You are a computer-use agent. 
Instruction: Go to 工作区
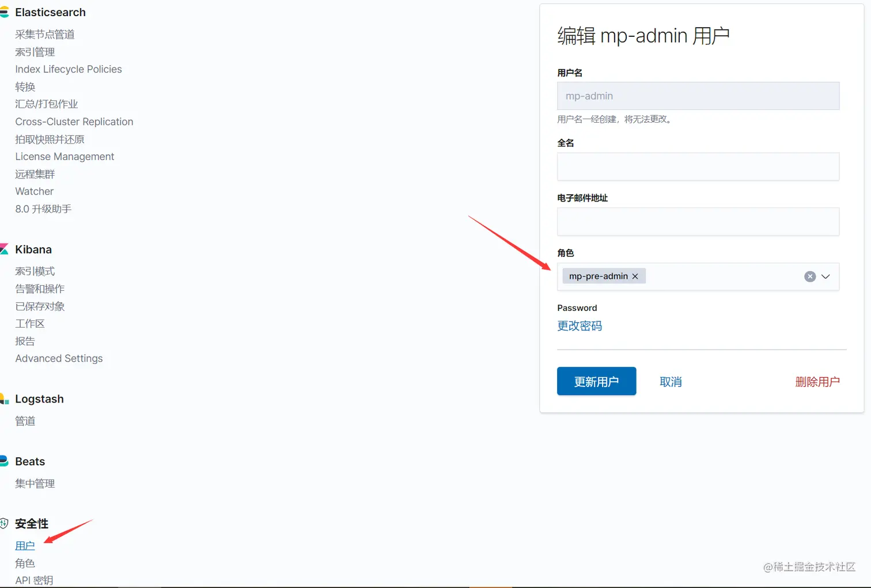click(x=30, y=324)
